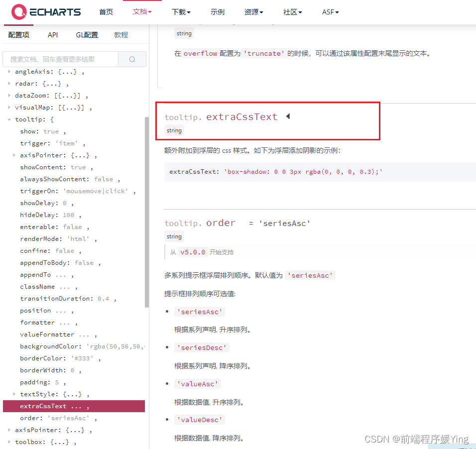The height and width of the screenshot is (449, 476).
Task: Collapse the tooltip.extraCssText description panel
Action: point(287,116)
